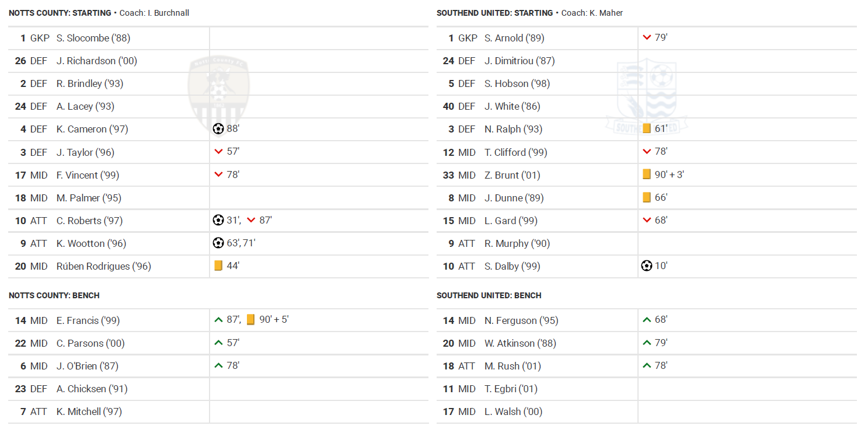Click the goal icon next to S. Dalby
Screen dimensions: 868x436
pos(646,266)
